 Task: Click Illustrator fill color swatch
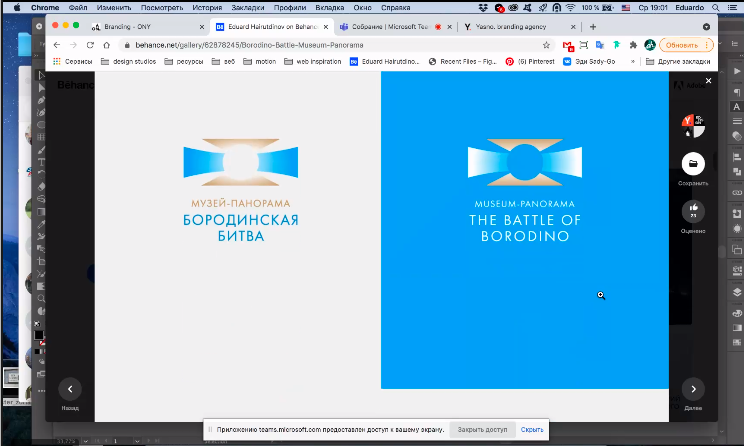pyautogui.click(x=39, y=335)
